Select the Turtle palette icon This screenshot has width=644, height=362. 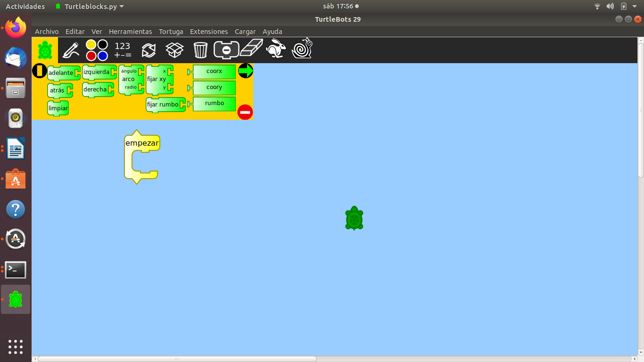[x=45, y=49]
